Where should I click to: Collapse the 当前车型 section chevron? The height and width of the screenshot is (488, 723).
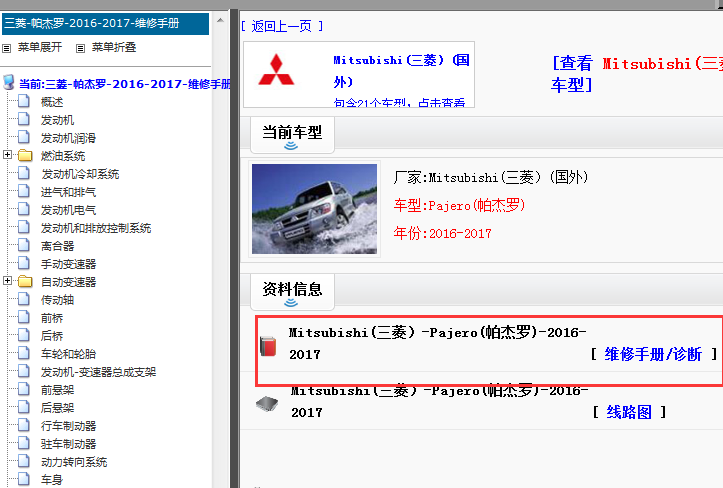pos(290,146)
